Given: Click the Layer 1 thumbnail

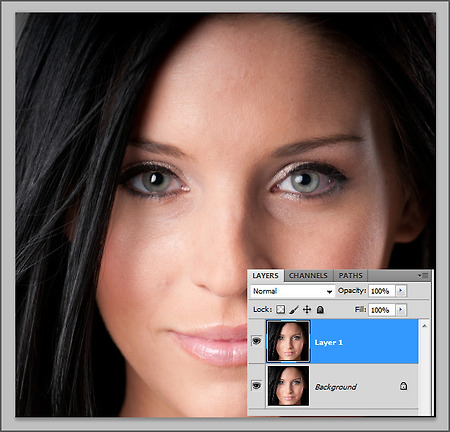Looking at the screenshot, I should pos(288,341).
